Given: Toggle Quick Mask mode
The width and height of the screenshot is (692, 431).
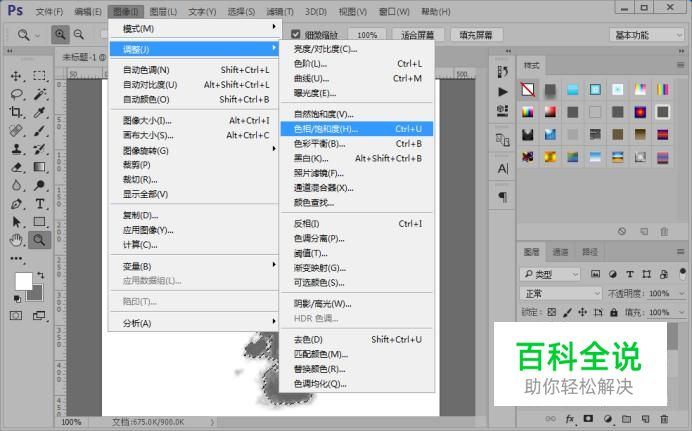Looking at the screenshot, I should coord(16,315).
